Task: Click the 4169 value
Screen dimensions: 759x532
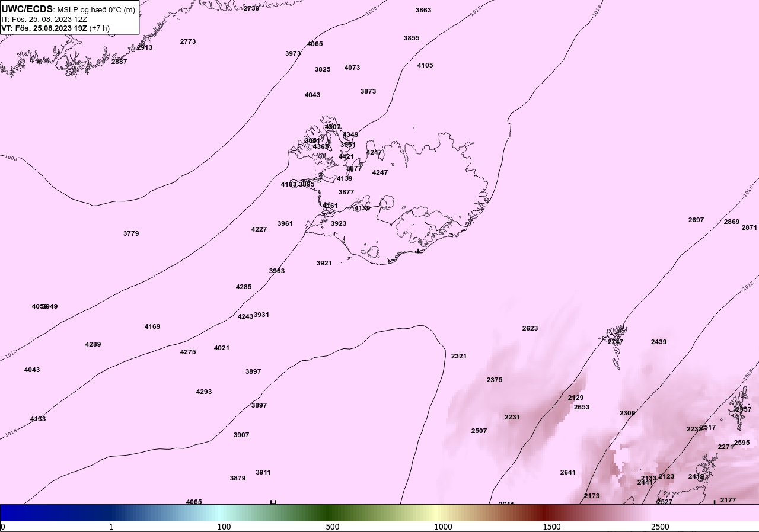Action: pyautogui.click(x=152, y=326)
